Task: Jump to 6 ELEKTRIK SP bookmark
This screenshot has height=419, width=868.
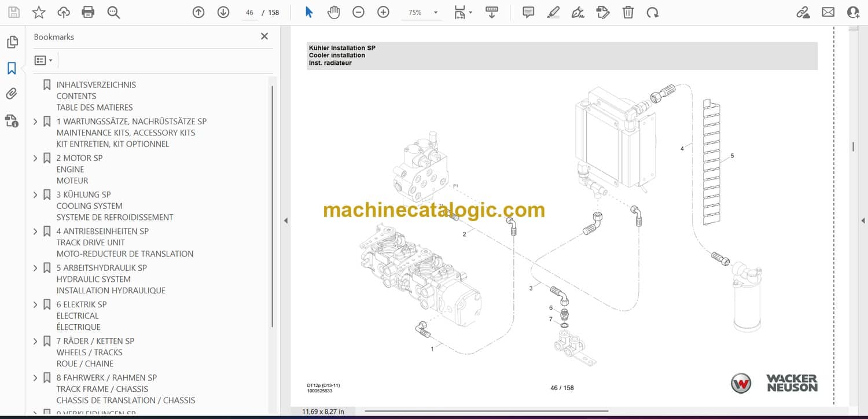Action: [x=82, y=304]
